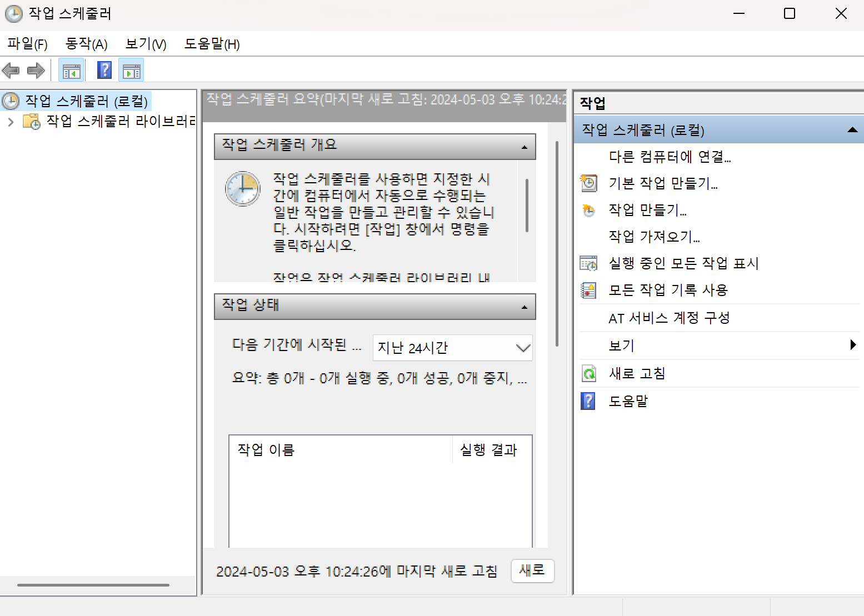
Task: Click the large clock icon in the overview section
Action: (243, 189)
